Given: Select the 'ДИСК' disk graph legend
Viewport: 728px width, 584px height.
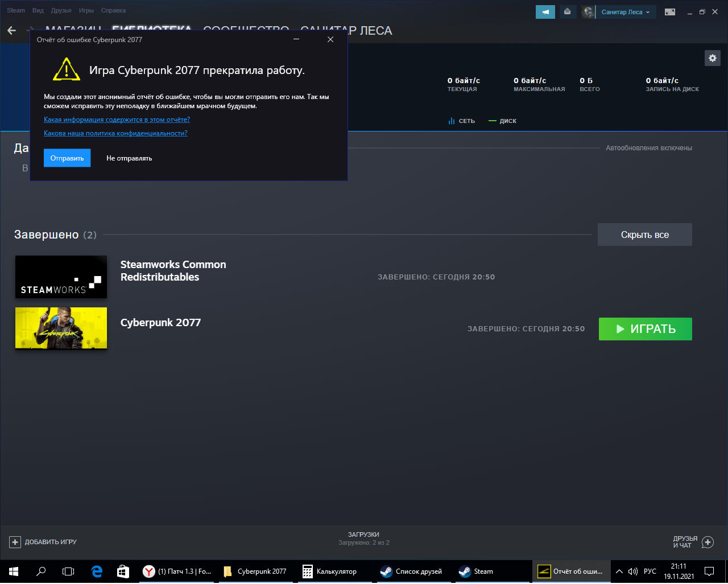Looking at the screenshot, I should [502, 121].
